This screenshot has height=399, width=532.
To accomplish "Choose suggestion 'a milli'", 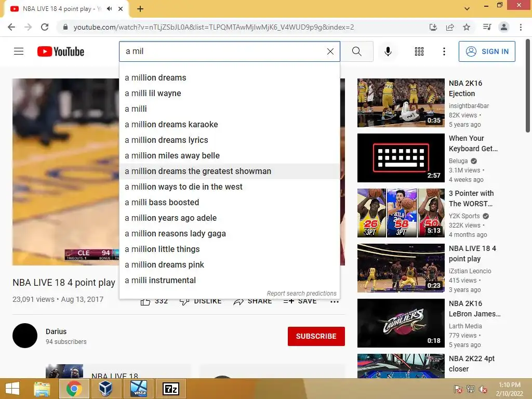I will point(229,109).
